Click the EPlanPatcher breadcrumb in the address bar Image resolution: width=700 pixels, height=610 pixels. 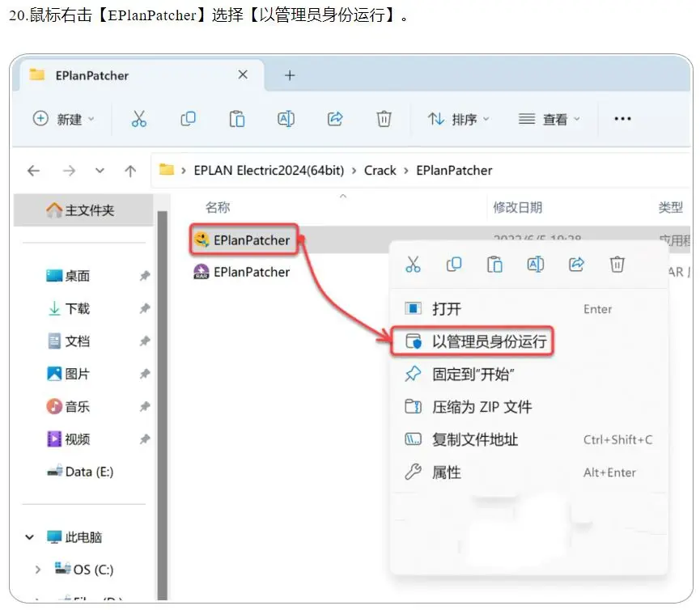[454, 171]
